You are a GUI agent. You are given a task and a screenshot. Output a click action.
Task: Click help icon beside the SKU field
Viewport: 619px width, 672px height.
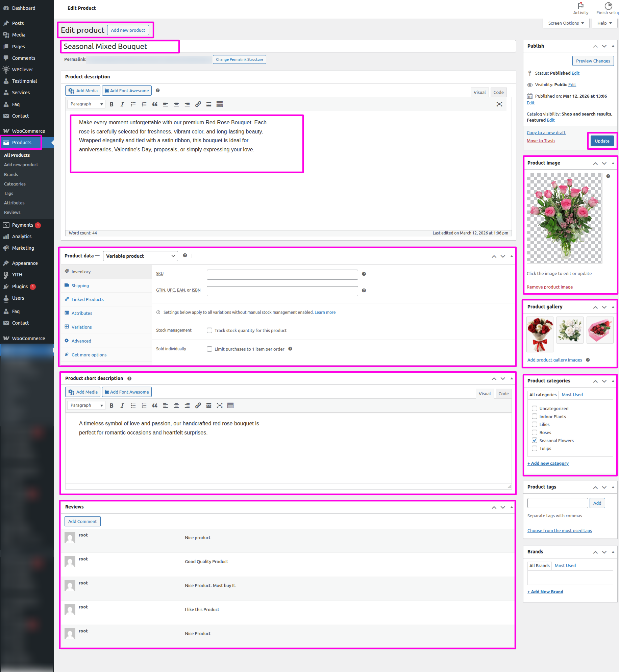pos(364,274)
